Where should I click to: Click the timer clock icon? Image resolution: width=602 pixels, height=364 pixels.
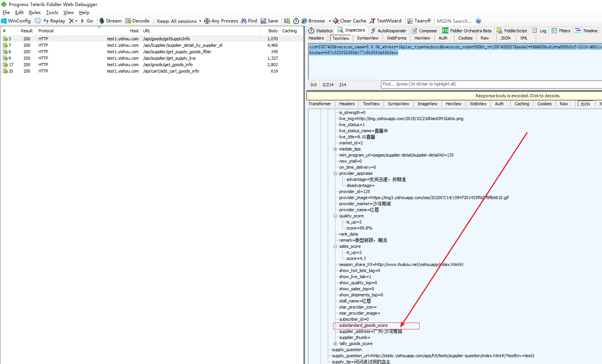click(x=296, y=21)
